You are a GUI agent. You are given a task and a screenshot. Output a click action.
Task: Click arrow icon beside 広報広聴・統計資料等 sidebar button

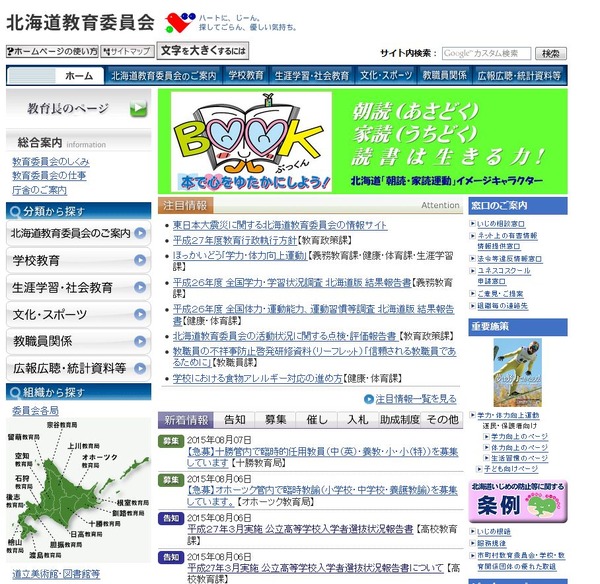[x=140, y=368]
